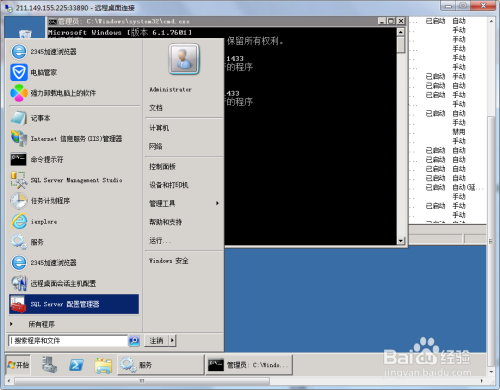Open PowerShell taskbar icon
Viewport: 500px width, 390px height.
pyautogui.click(x=76, y=365)
